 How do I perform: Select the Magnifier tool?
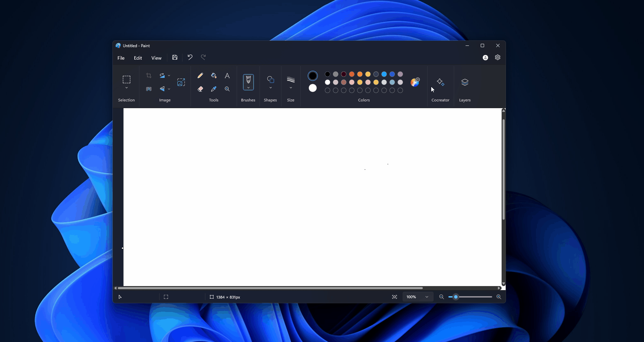[227, 89]
